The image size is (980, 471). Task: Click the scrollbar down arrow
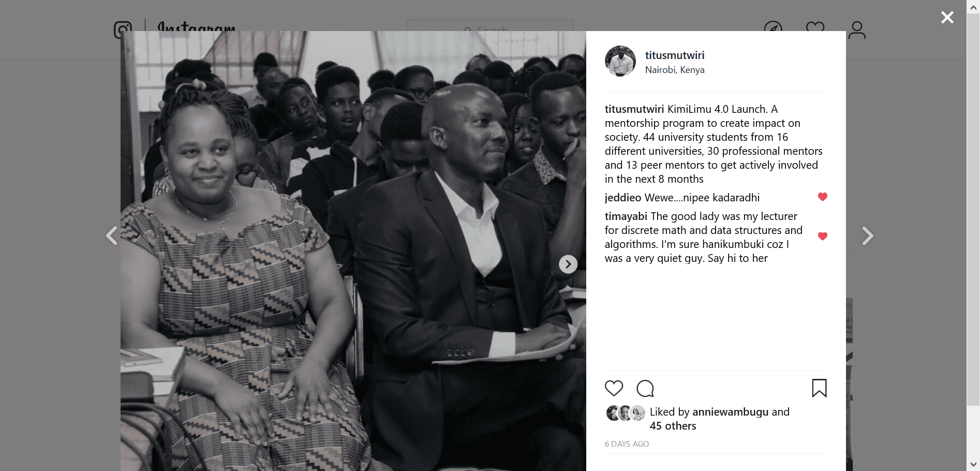pyautogui.click(x=973, y=464)
